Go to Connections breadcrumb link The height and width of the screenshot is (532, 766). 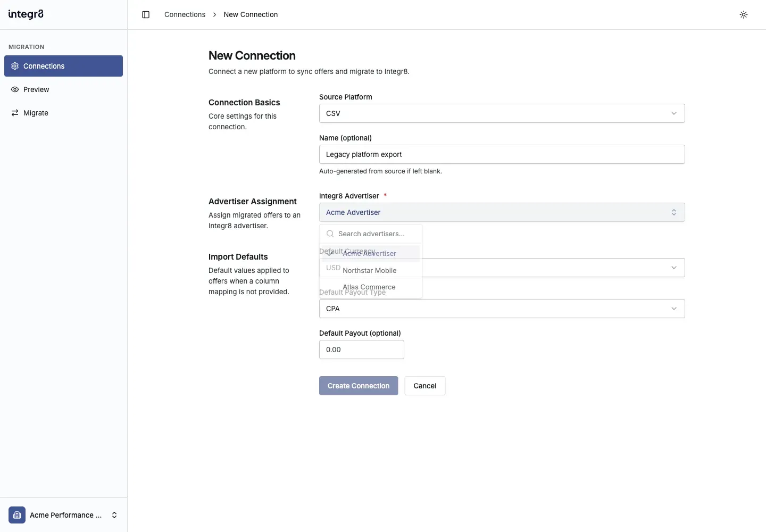[185, 14]
